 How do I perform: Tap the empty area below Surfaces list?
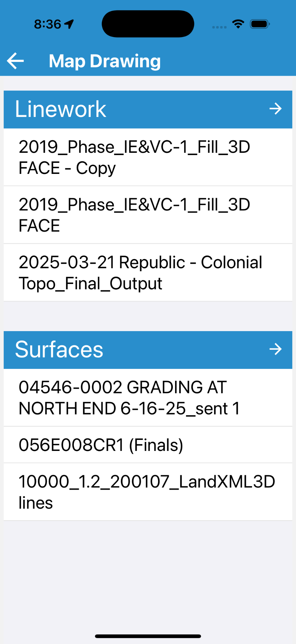[148, 572]
